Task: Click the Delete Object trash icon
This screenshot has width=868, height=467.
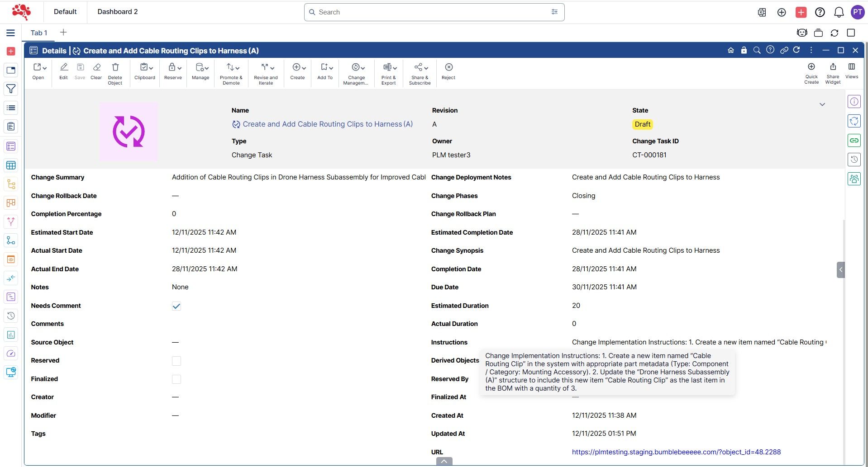Action: [115, 67]
